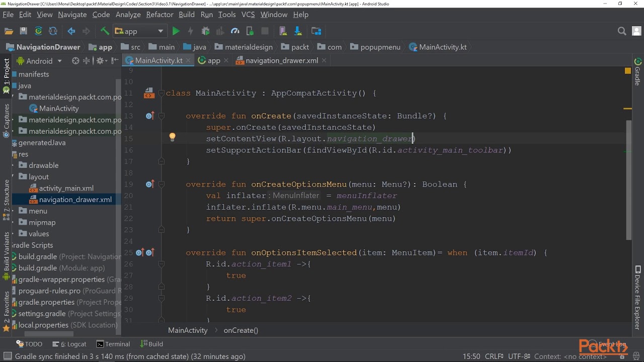Viewport: 644px width, 362px height.
Task: Build the project with the hammer icon
Action: coord(105,31)
